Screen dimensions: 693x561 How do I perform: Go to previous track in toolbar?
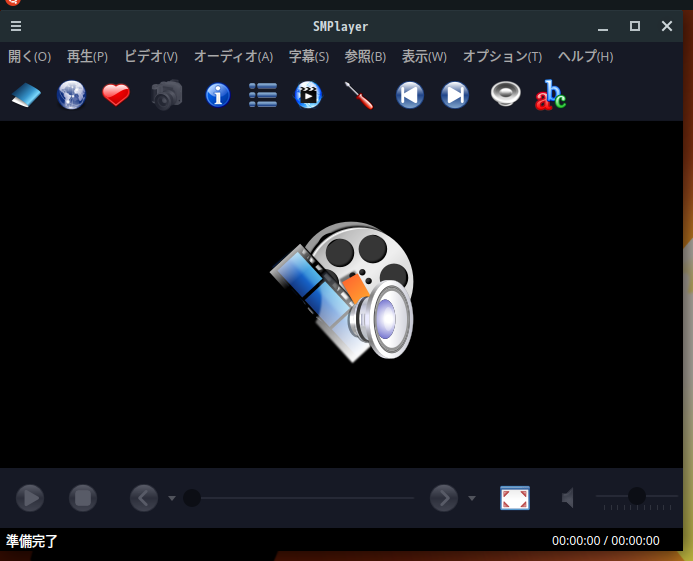pyautogui.click(x=410, y=95)
